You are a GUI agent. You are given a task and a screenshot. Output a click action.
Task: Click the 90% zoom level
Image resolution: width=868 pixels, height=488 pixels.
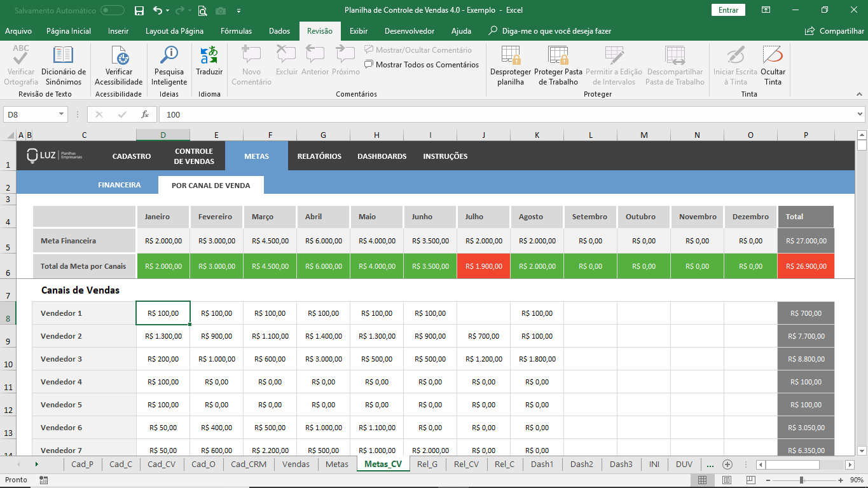[x=856, y=480]
